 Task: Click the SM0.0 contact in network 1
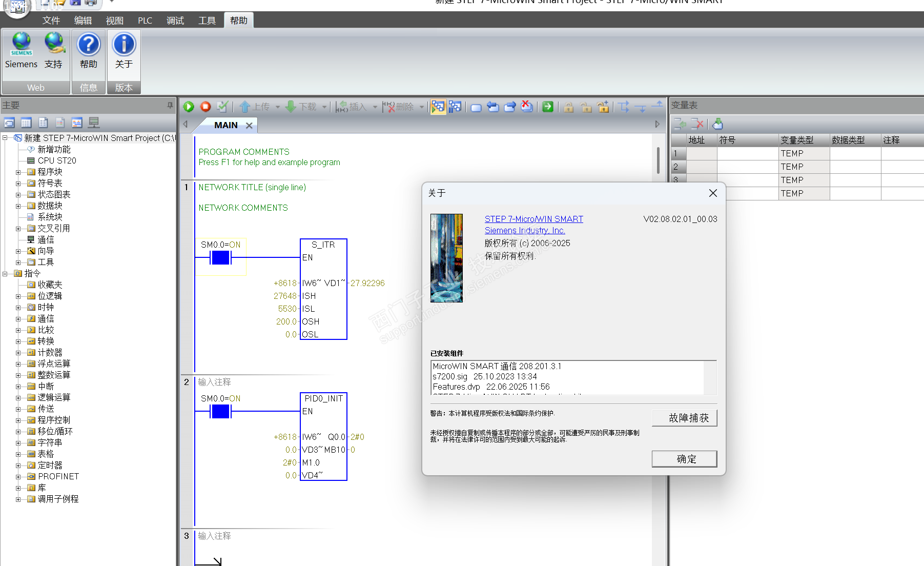tap(220, 257)
